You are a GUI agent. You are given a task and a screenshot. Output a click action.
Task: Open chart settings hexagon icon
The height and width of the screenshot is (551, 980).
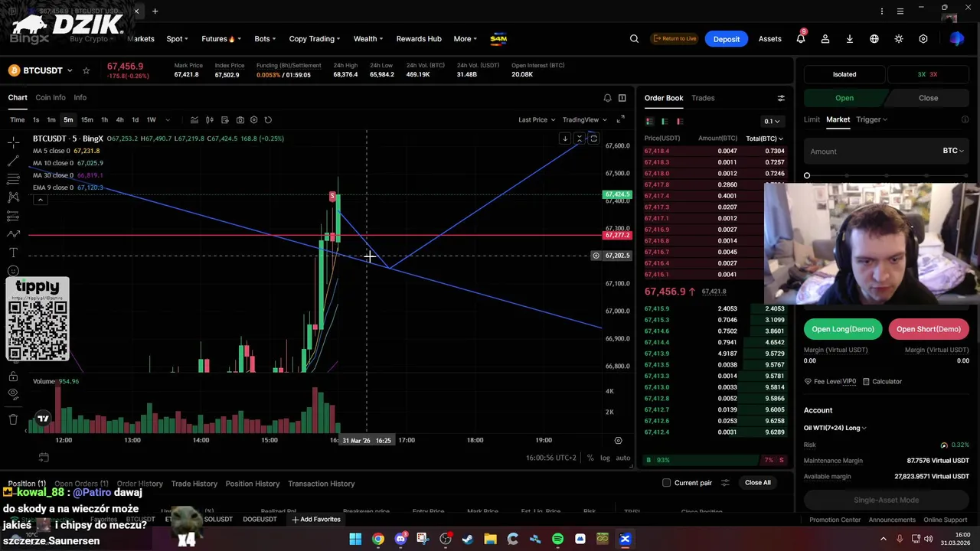[254, 119]
